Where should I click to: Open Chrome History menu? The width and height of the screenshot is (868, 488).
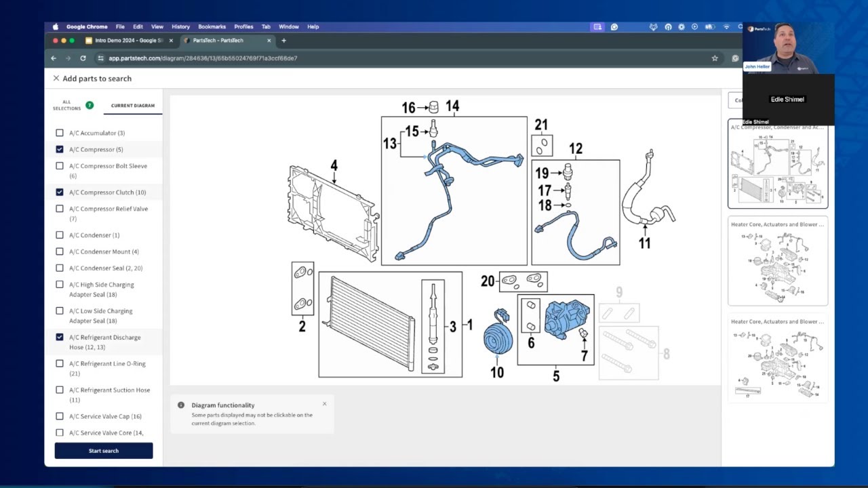tap(181, 27)
